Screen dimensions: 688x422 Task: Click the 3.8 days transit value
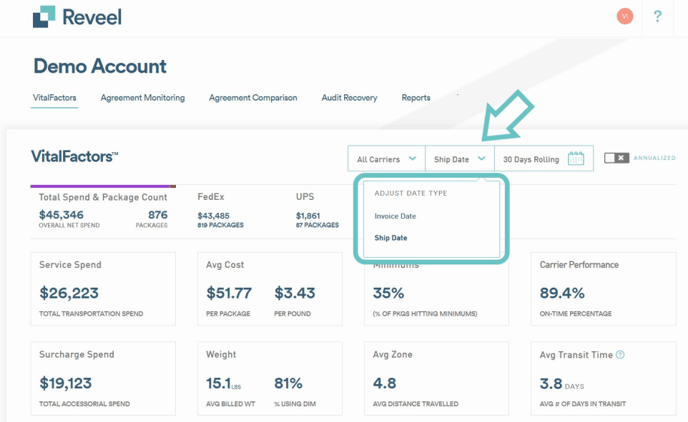point(562,384)
